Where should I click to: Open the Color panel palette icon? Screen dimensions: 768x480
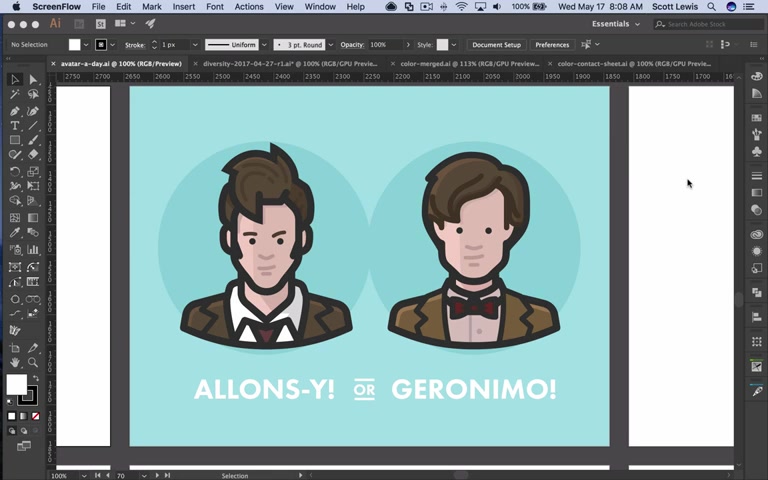click(x=757, y=77)
